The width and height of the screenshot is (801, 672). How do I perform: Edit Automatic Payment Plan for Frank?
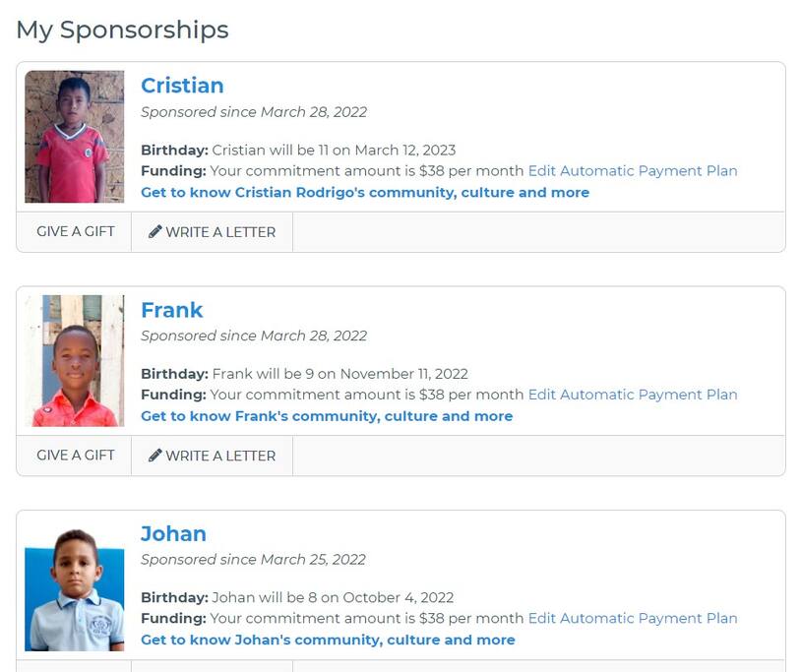[633, 395]
